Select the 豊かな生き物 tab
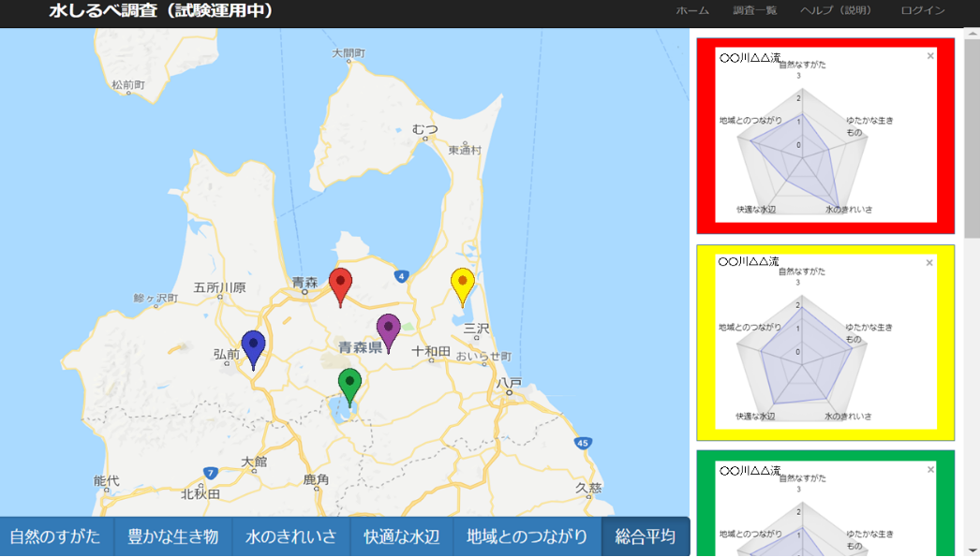This screenshot has width=980, height=557. point(173,536)
